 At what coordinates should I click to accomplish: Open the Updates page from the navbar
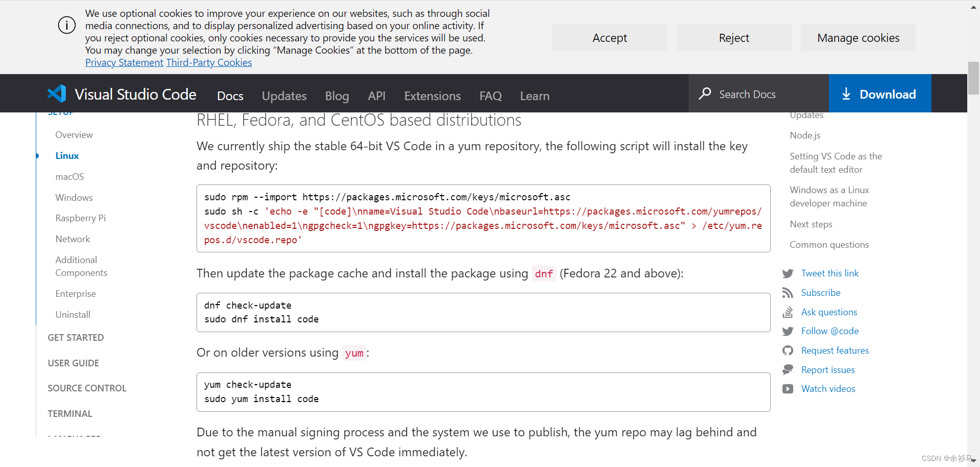[x=284, y=96]
